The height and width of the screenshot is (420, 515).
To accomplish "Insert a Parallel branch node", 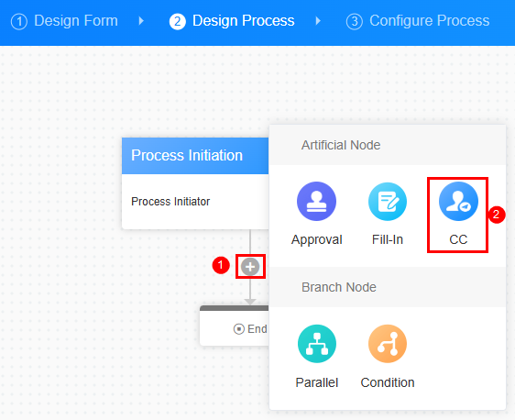I will point(317,344).
